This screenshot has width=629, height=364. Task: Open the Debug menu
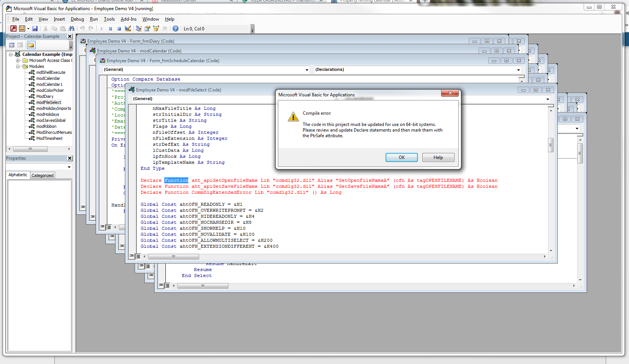pos(77,19)
